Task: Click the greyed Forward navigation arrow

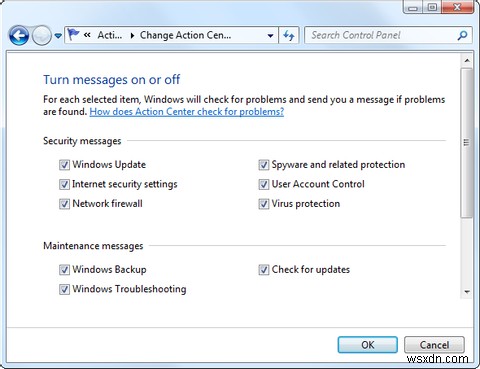Action: click(x=42, y=35)
